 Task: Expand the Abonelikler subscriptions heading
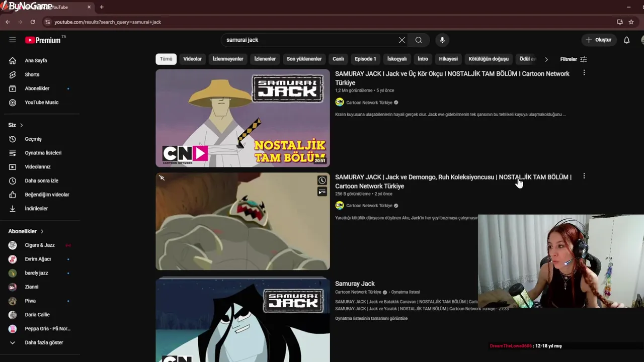click(x=26, y=231)
